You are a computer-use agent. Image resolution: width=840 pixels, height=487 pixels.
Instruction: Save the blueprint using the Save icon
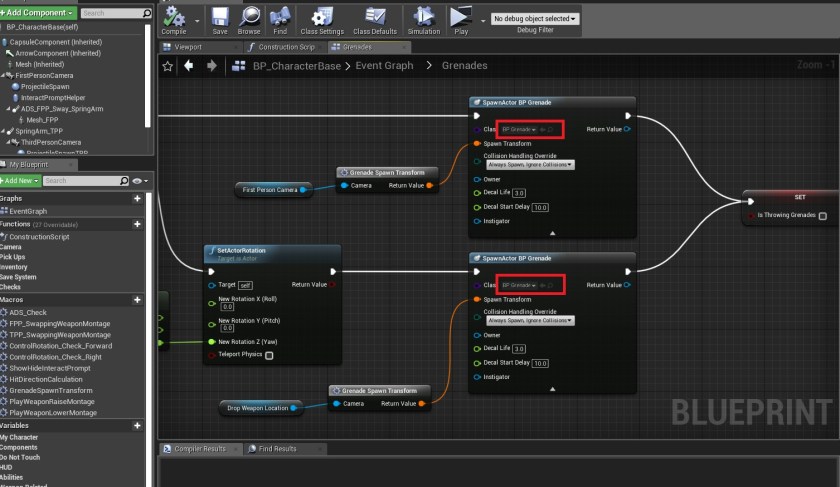220,17
